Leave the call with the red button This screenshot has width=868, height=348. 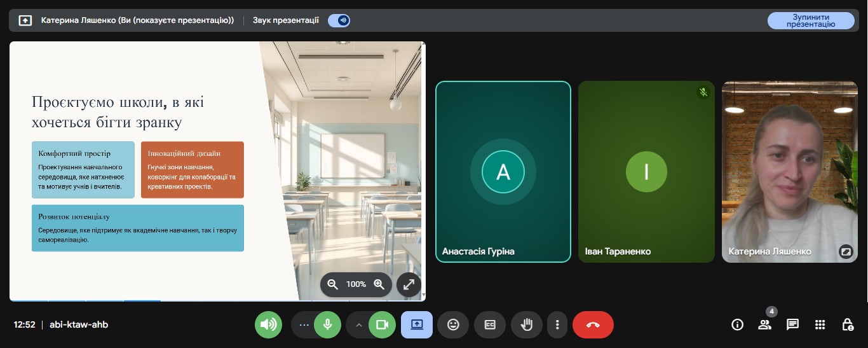coord(593,324)
